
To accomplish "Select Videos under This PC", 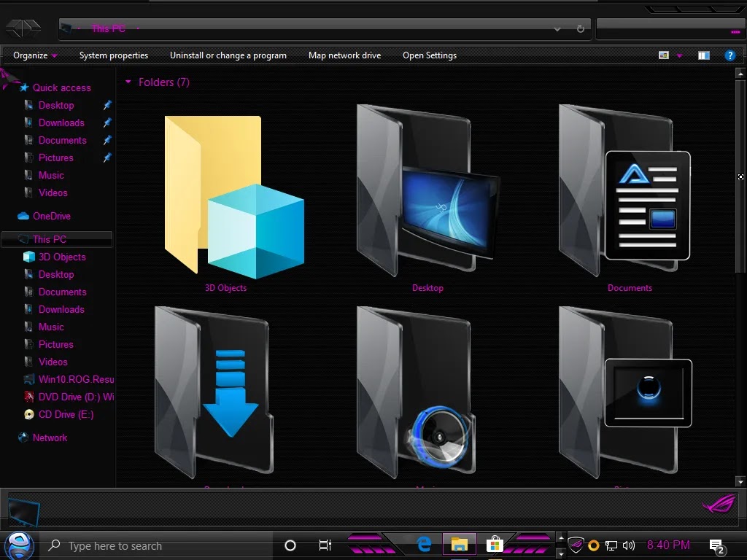I will [53, 362].
